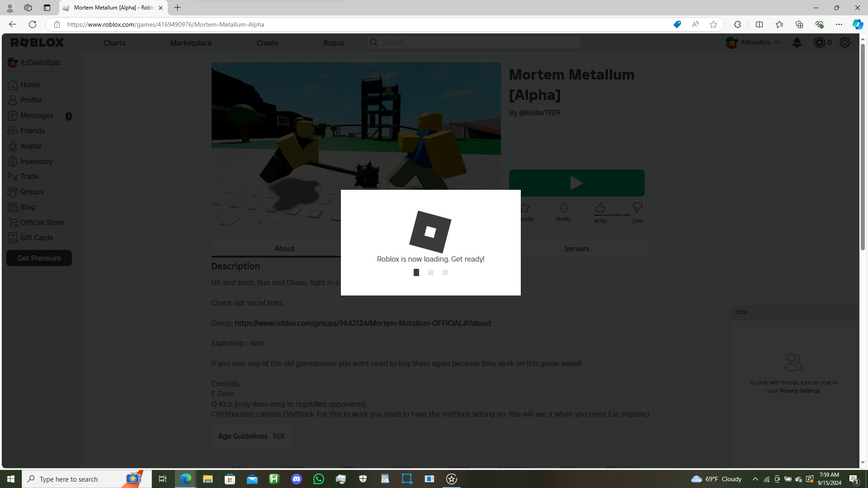This screenshot has width=868, height=488.
Task: Click the Favorite star icon
Action: (x=525, y=207)
